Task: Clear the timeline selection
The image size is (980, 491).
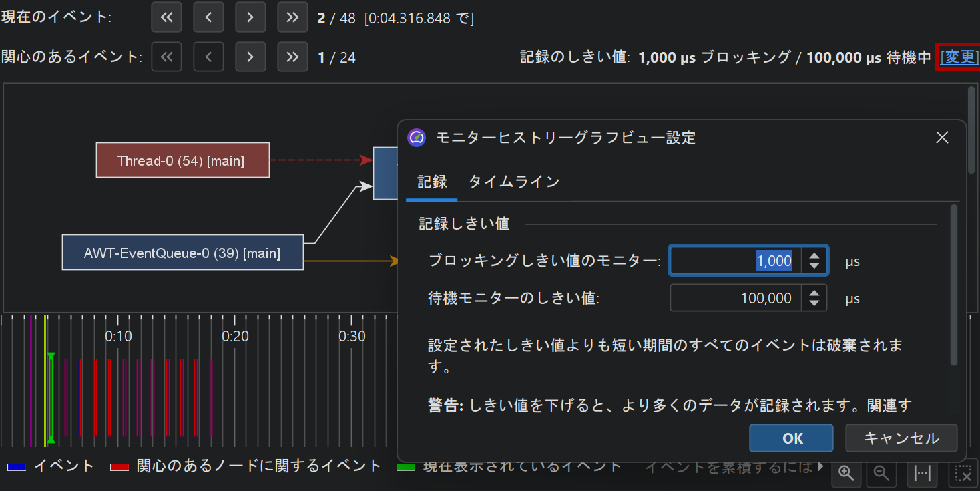Action: [963, 473]
